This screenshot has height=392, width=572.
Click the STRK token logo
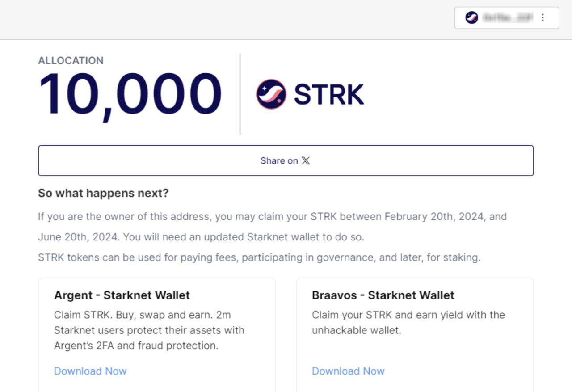tap(271, 94)
